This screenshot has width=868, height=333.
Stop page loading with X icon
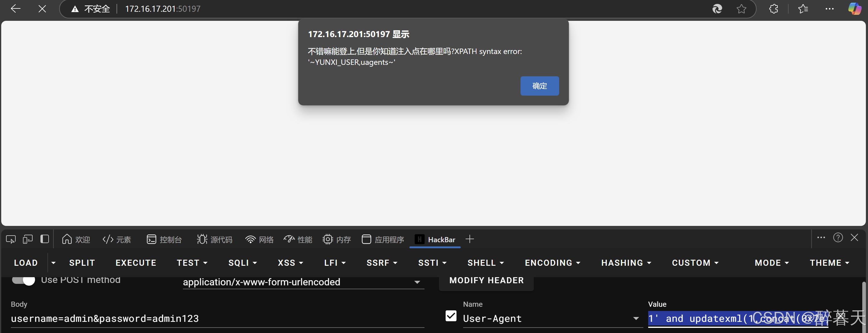point(42,9)
